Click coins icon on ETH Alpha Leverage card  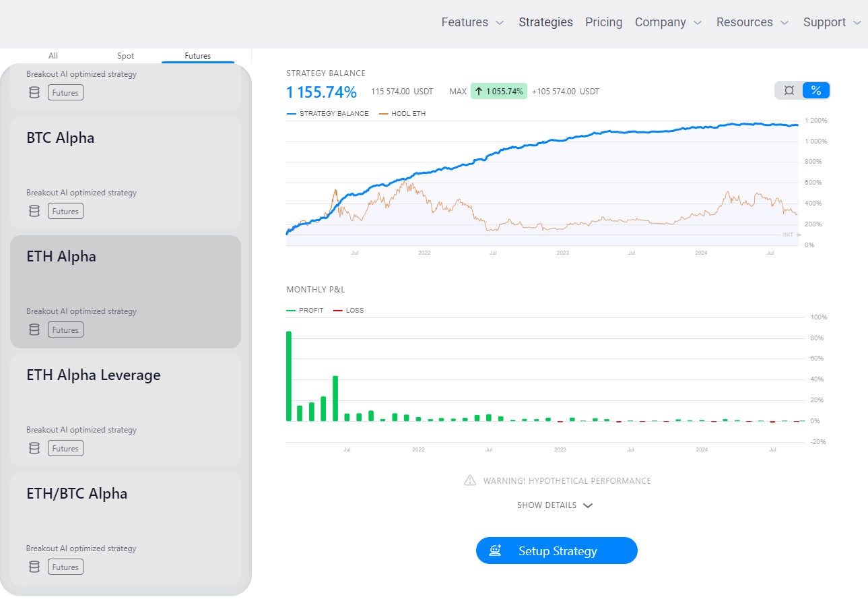click(x=34, y=449)
